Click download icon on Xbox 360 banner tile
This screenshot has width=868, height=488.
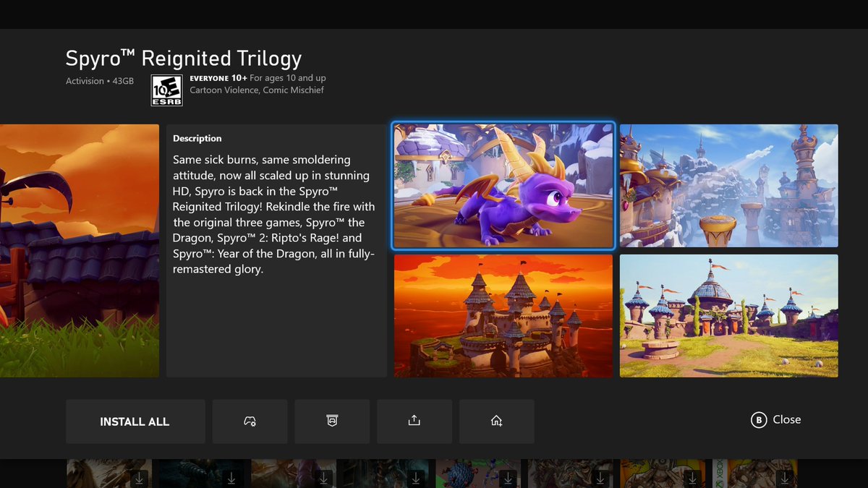coord(786,478)
